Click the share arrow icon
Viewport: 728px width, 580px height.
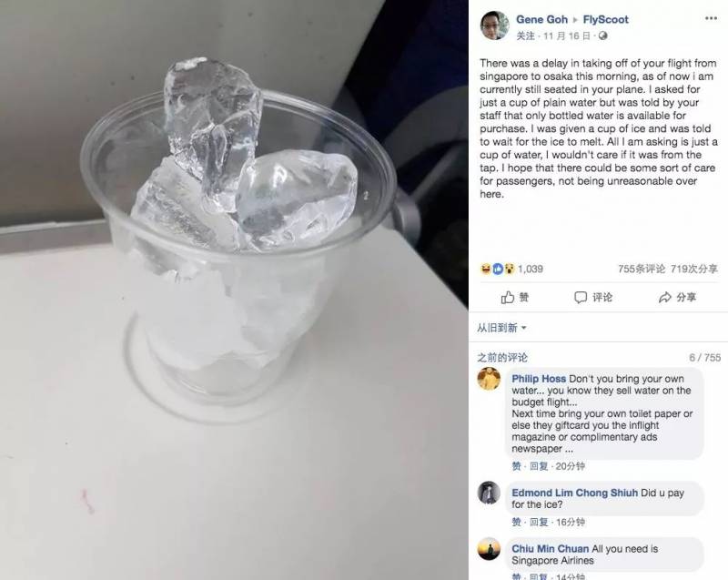665,297
